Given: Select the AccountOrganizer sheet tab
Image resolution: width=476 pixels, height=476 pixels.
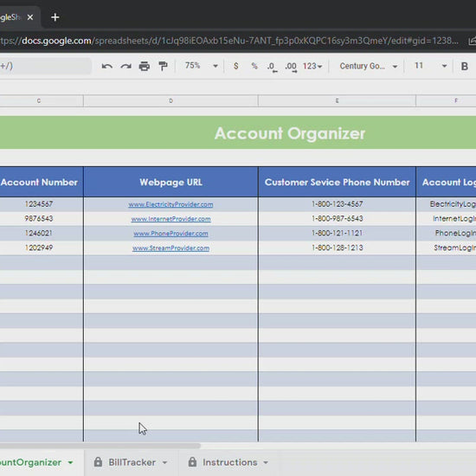Looking at the screenshot, I should pyautogui.click(x=30, y=462).
